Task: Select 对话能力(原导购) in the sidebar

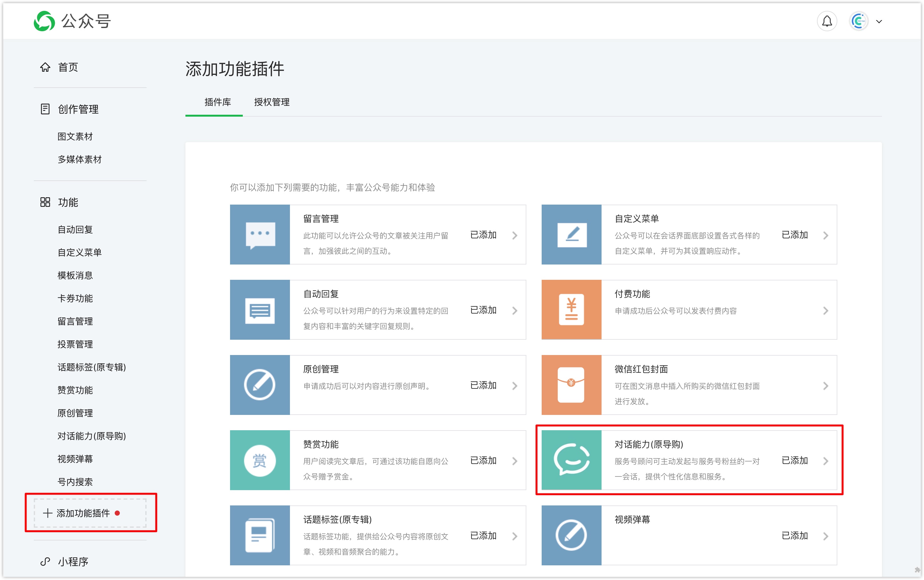Action: coord(92,436)
